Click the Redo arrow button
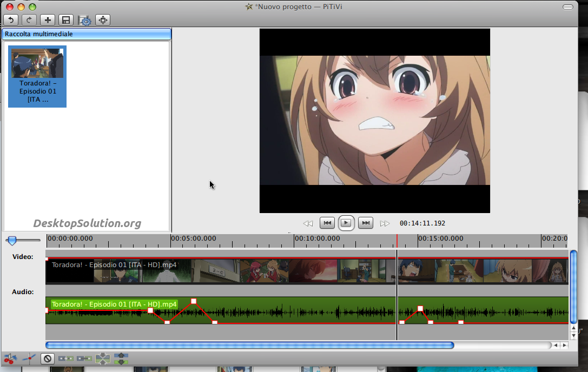The image size is (588, 372). pyautogui.click(x=29, y=20)
